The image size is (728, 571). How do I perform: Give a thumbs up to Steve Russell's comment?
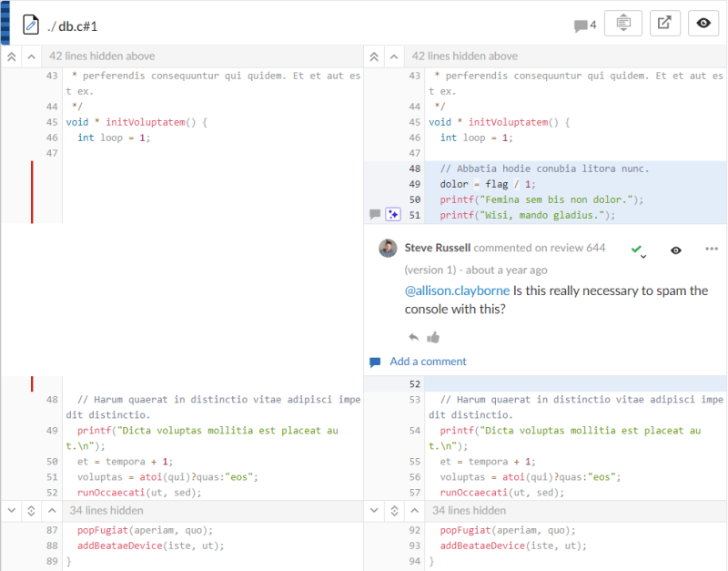point(434,335)
